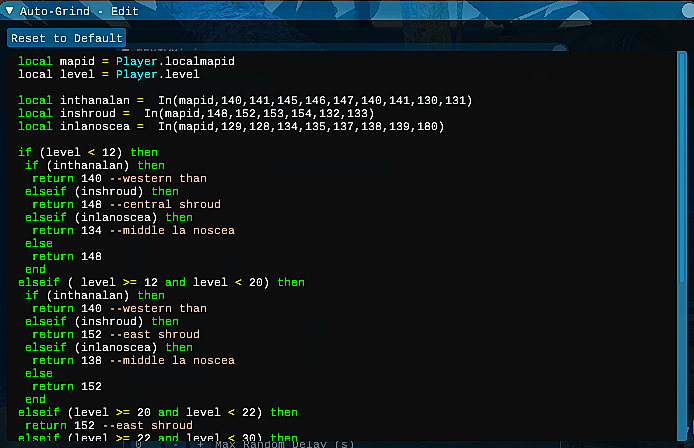The image size is (694, 448).
Task: Click the local level declaration line
Action: pyautogui.click(x=108, y=75)
